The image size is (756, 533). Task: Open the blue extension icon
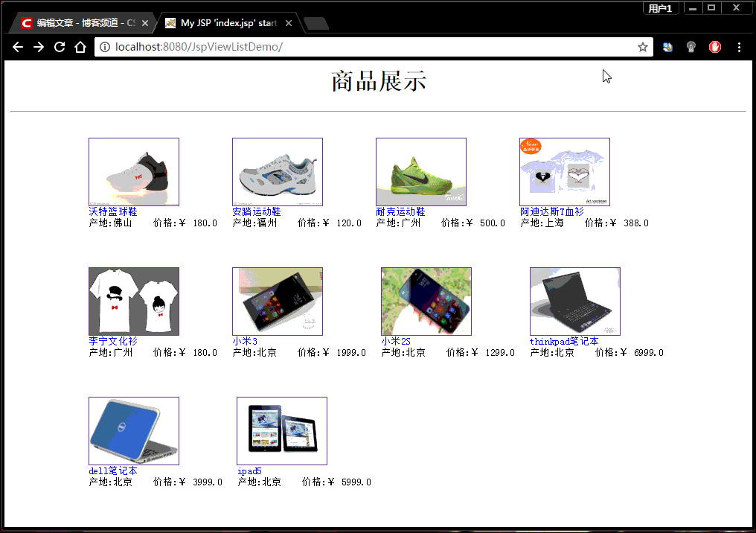click(667, 47)
